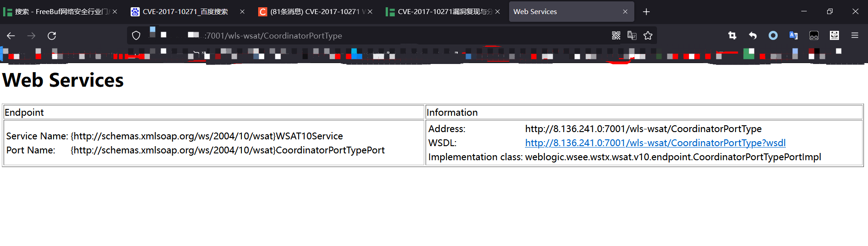The height and width of the screenshot is (246, 868).
Task: Click the 'Service Name:' label
Action: 37,136
